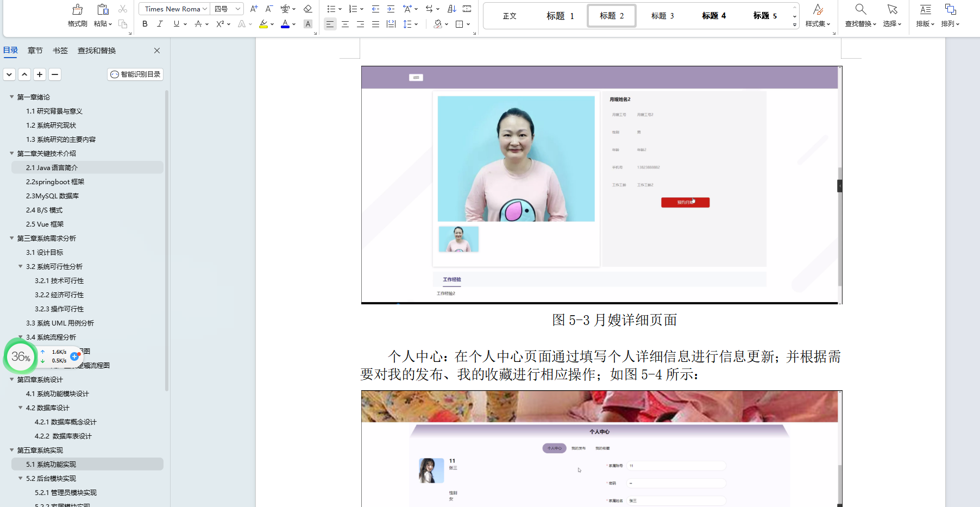The image size is (980, 507).
Task: Open the yellow highlight color swatch
Action: coord(264,24)
